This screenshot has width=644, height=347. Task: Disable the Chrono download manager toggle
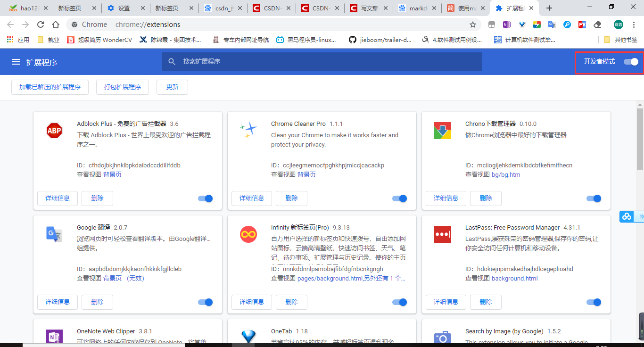coord(594,198)
